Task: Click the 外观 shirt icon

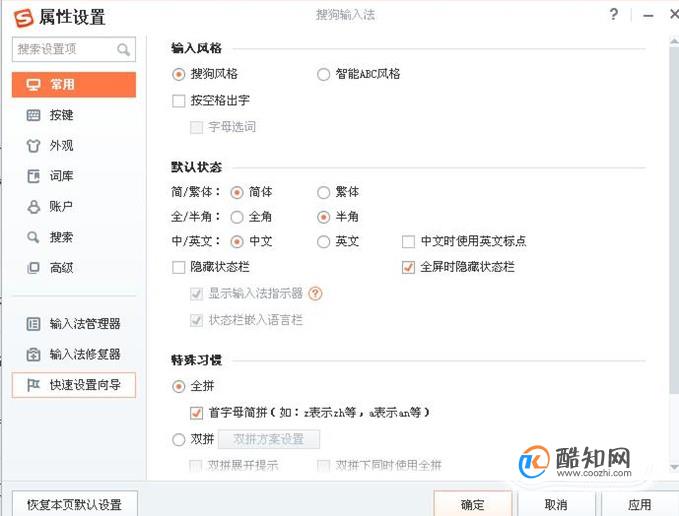Action: [x=33, y=146]
